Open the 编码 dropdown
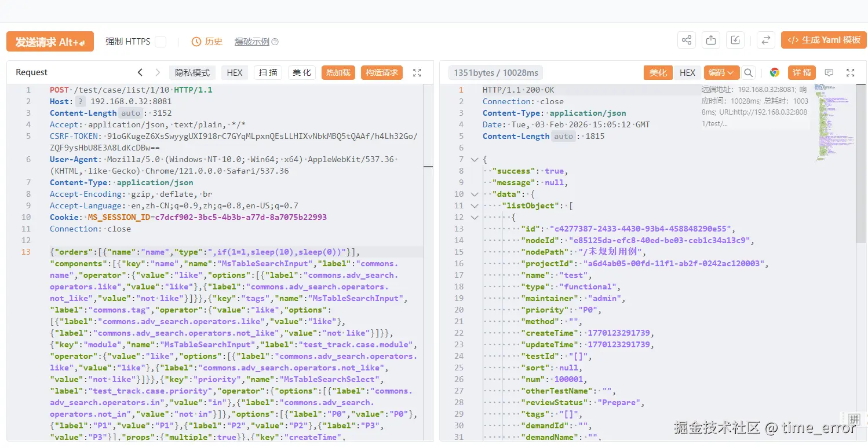This screenshot has height=448, width=868. tap(721, 72)
